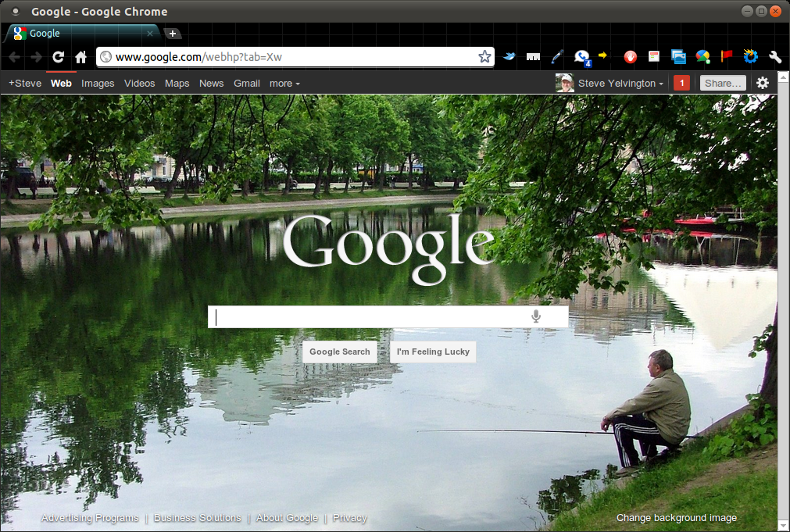Open Maps from the Google bar
The width and height of the screenshot is (790, 532).
click(x=177, y=83)
